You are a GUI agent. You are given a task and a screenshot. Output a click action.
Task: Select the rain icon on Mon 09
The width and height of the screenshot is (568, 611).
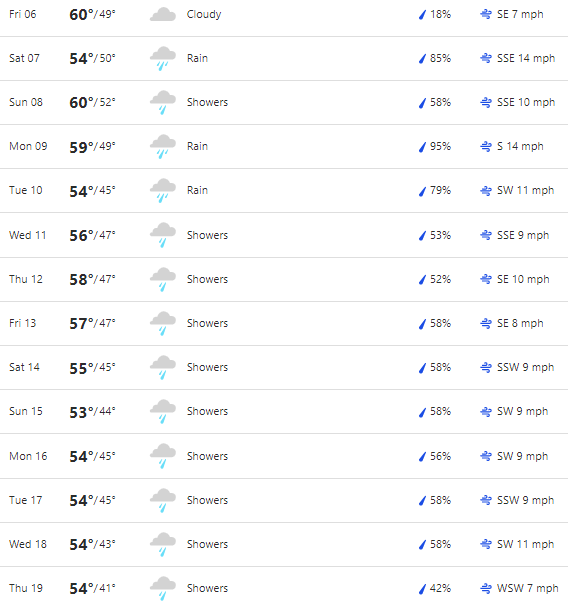point(163,147)
